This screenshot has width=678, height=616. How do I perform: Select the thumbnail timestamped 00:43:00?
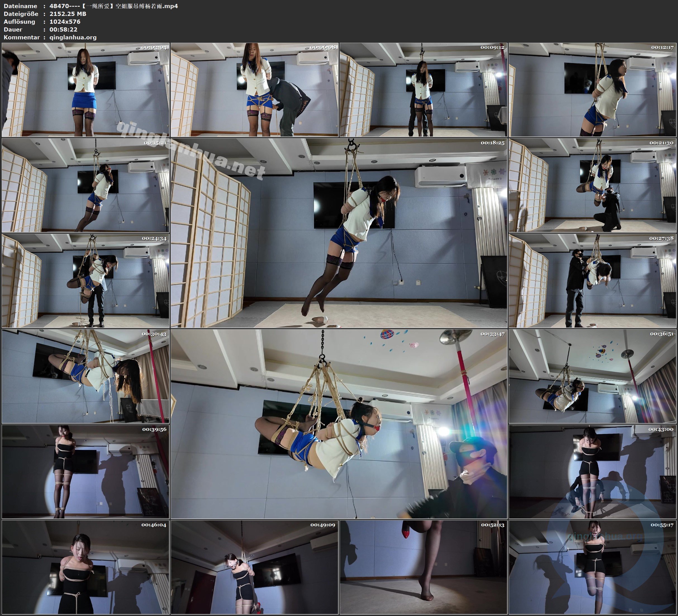coord(592,471)
